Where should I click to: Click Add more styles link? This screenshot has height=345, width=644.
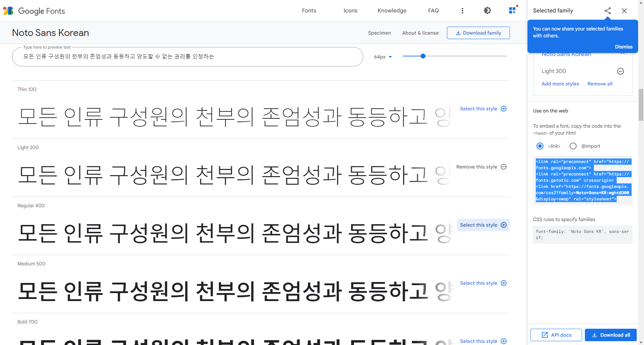[x=560, y=84]
